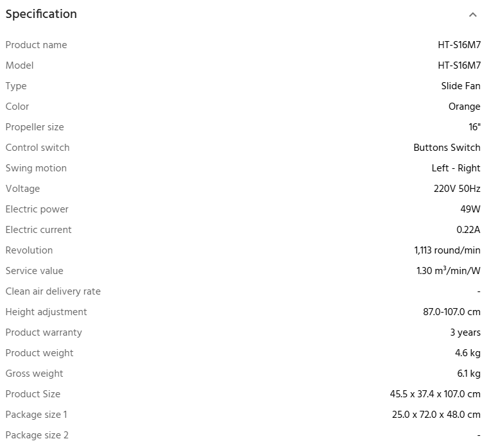Click the Left - Right swing value
Image resolution: width=489 pixels, height=448 pixels.
[x=456, y=168]
